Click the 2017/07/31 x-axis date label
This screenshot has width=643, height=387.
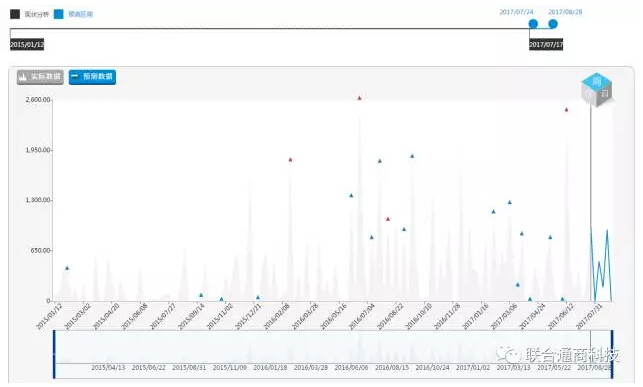(x=589, y=316)
